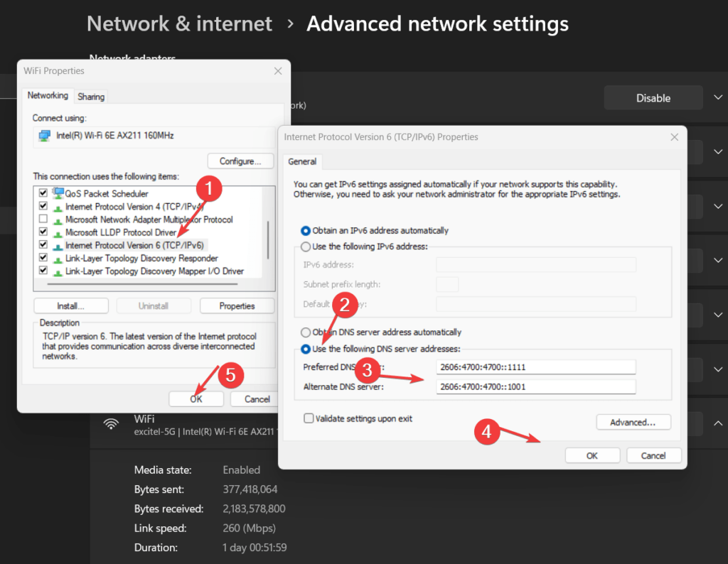Click the QoS Packet Scheduler item icon

tap(58, 192)
